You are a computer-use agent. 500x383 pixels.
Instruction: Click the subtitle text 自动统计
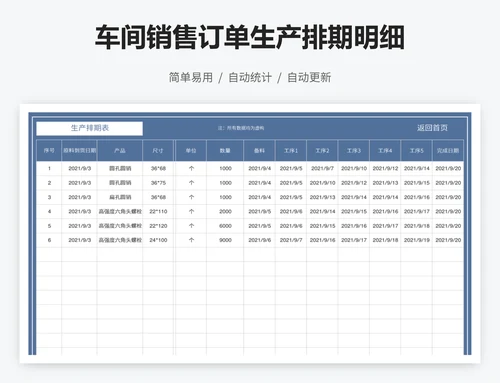250,77
